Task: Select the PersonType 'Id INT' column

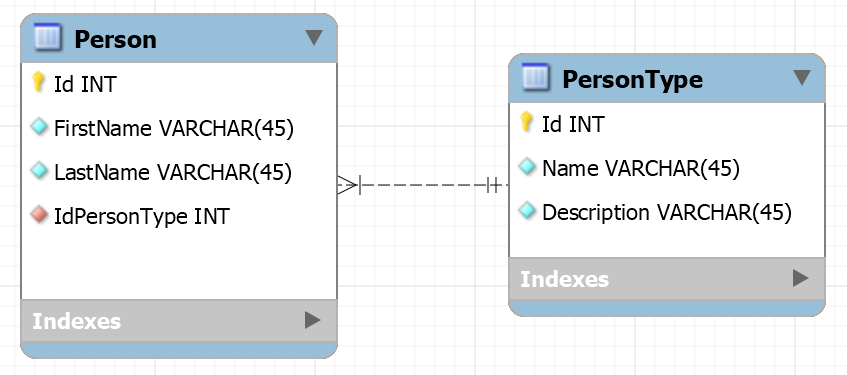Action: 573,124
